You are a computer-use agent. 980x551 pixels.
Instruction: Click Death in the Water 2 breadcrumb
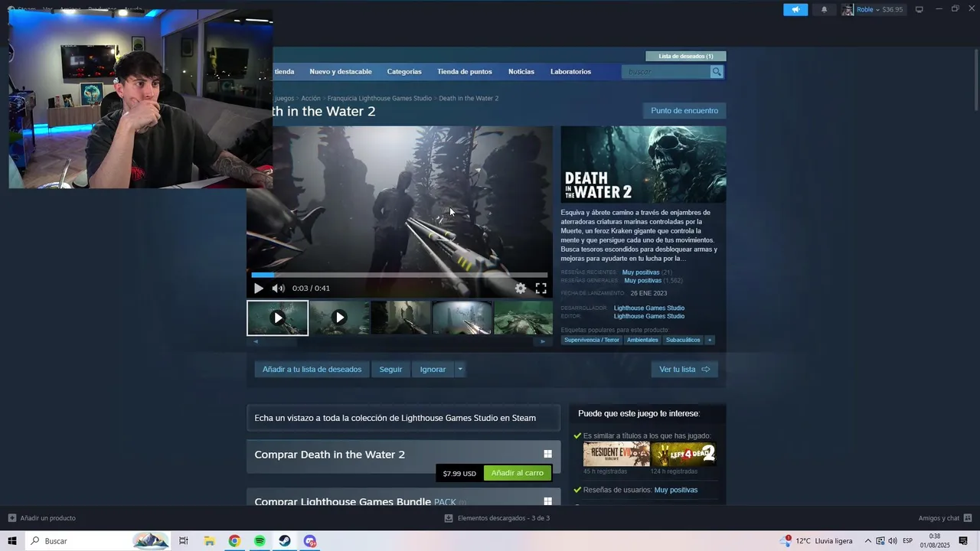[x=469, y=98]
